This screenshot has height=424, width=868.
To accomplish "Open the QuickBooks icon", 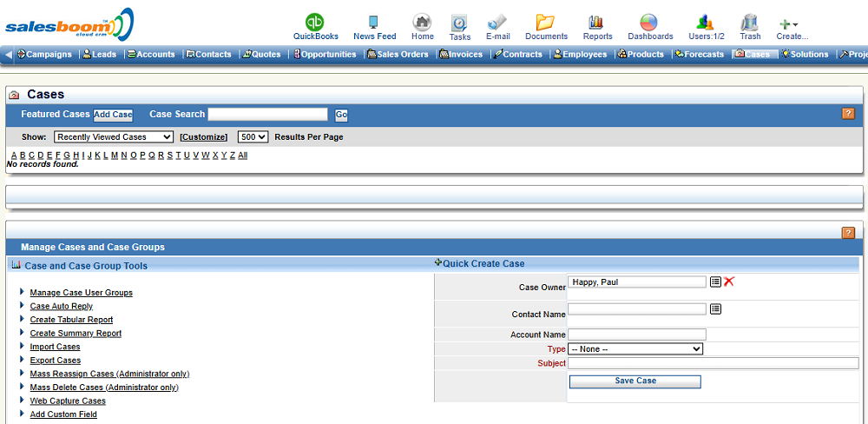I will click(x=315, y=23).
